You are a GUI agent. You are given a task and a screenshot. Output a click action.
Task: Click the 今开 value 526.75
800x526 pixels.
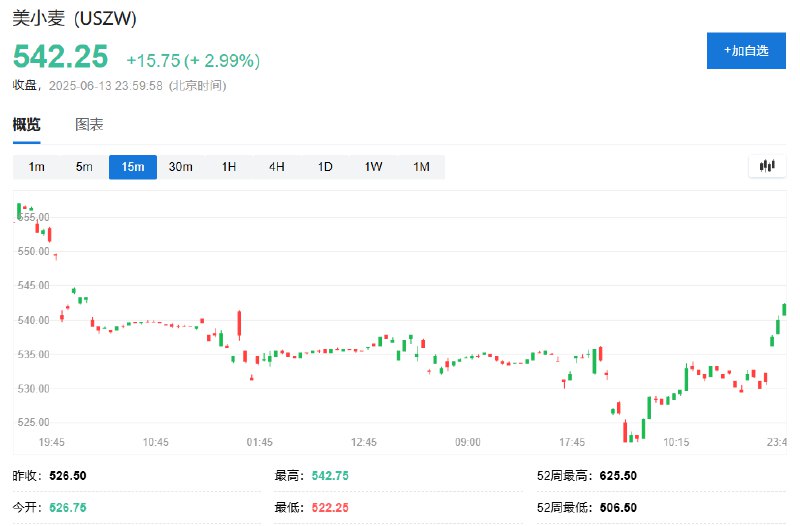click(68, 507)
